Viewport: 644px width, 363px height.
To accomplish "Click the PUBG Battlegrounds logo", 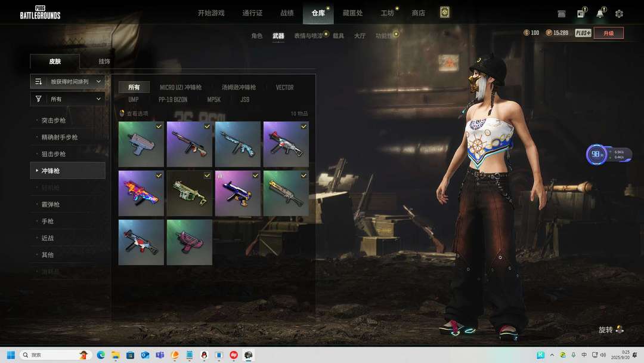I will 40,13.
